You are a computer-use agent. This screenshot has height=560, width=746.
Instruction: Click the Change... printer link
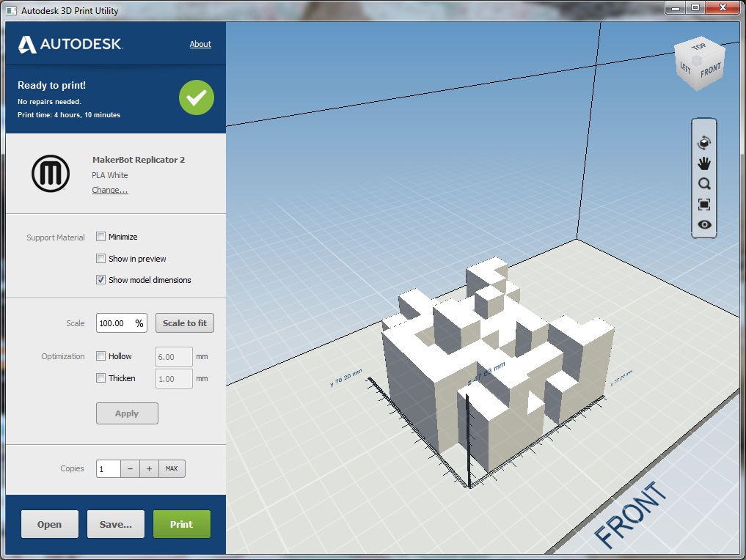click(x=110, y=190)
